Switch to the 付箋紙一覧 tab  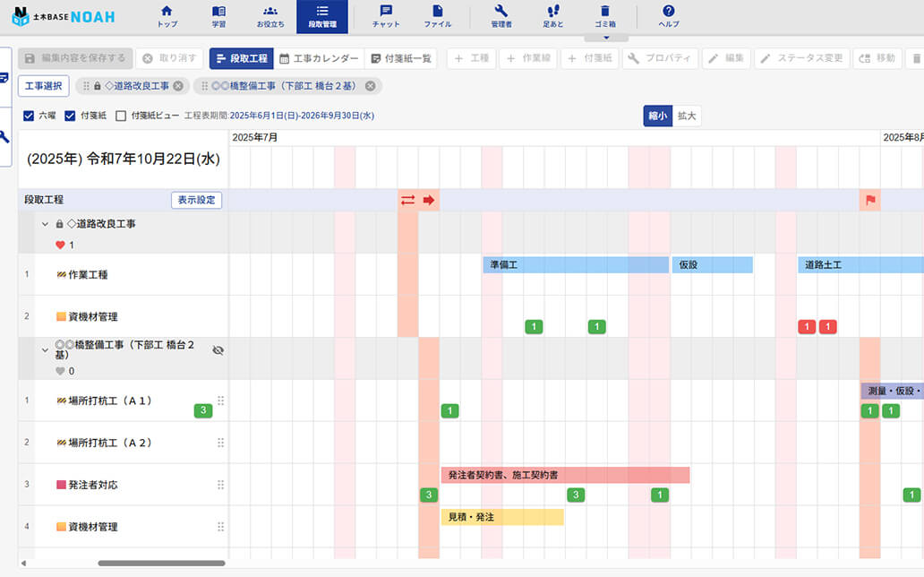[400, 58]
